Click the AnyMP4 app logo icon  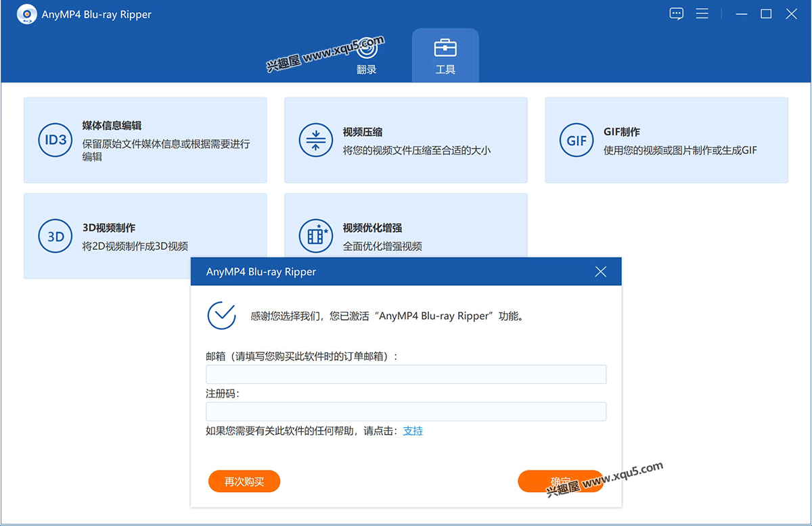tap(26, 14)
